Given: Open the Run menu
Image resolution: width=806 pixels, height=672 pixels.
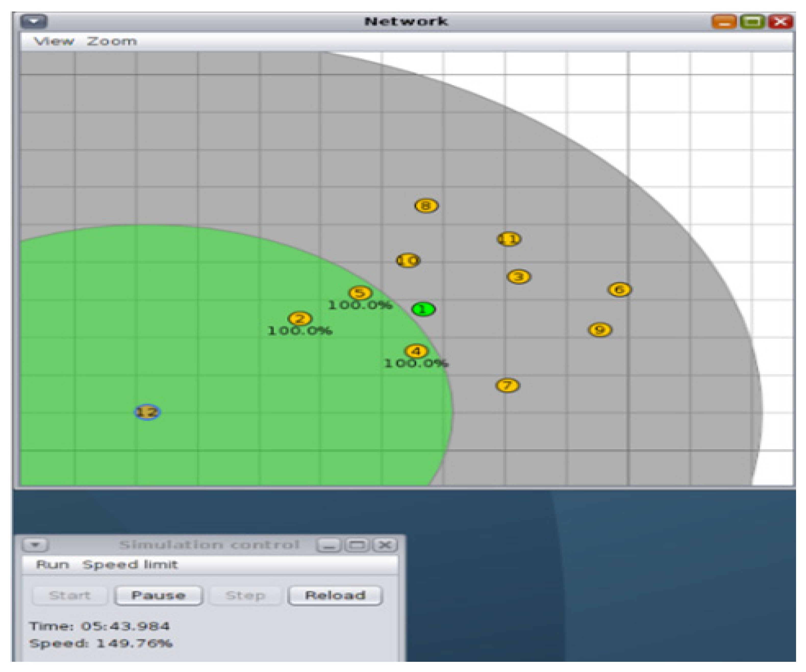Looking at the screenshot, I should 53,565.
